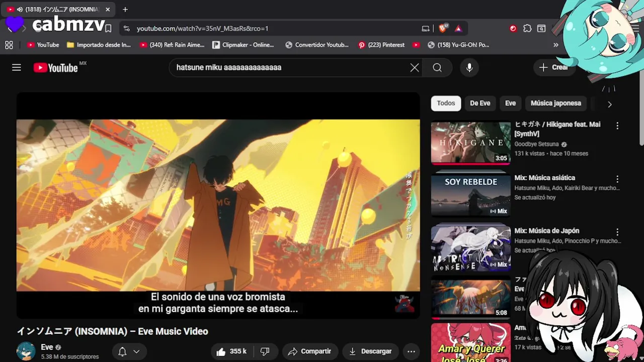Open the Crear button
This screenshot has width=644, height=362.
(x=553, y=67)
